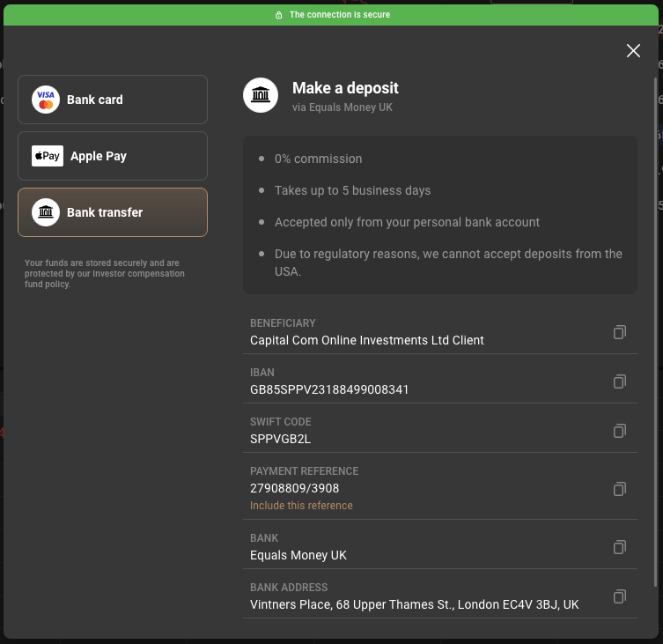Click bank value 'Equals Money UK'

pyautogui.click(x=298, y=555)
